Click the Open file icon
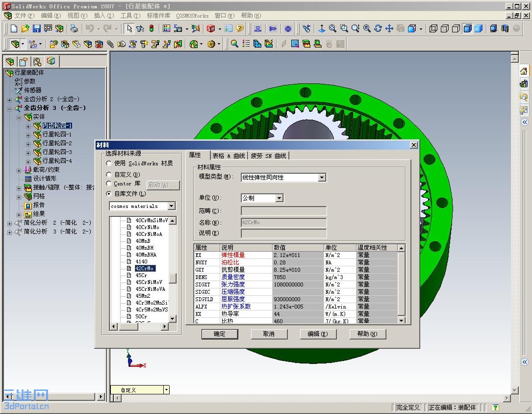This screenshot has height=414, width=532. pos(25,28)
